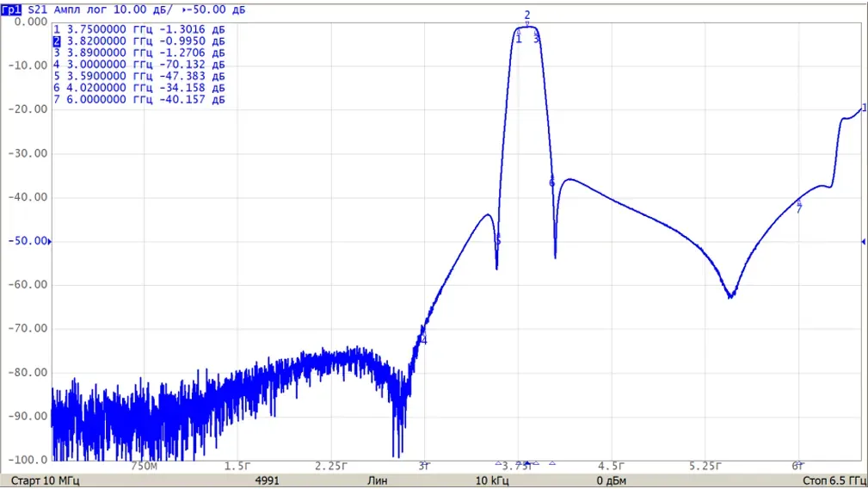868x489 pixels.
Task: Click the -100.0 bottom scale label
Action: click(28, 460)
